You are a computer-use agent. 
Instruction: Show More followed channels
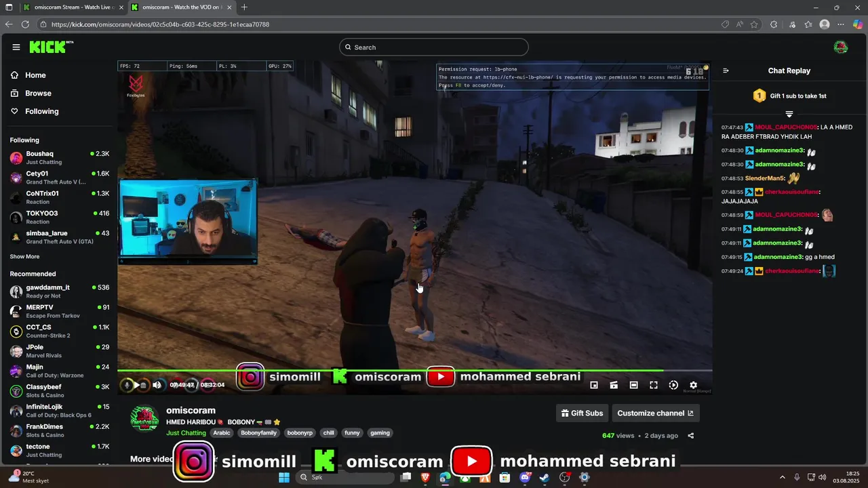(x=24, y=257)
